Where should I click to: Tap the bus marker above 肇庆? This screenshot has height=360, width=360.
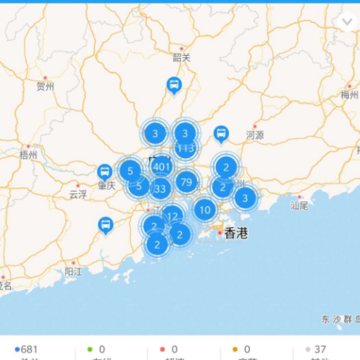(105, 173)
